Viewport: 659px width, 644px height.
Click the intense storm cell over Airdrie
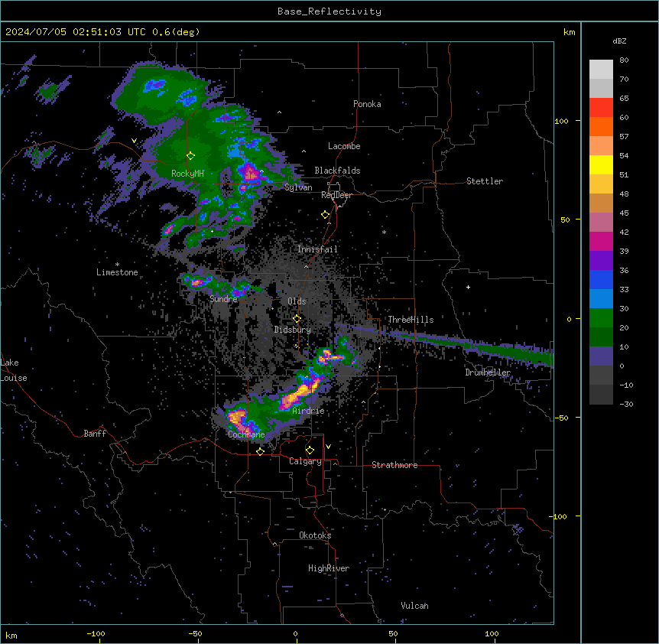(300, 392)
